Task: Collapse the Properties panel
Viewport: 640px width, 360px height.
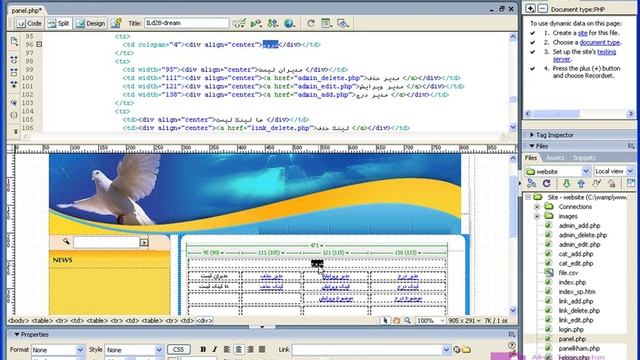Action: (x=17, y=334)
